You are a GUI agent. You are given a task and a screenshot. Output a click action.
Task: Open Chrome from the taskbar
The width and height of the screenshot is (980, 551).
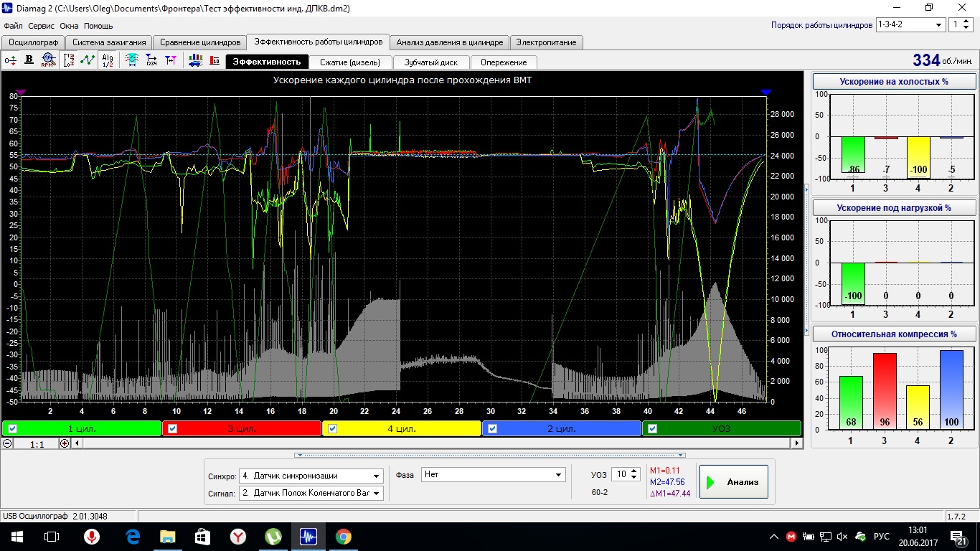(343, 537)
